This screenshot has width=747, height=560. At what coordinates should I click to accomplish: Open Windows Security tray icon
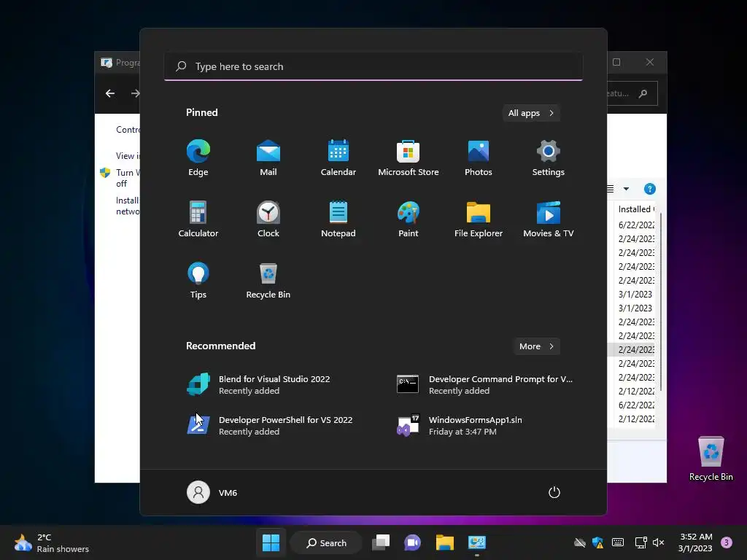coord(597,542)
